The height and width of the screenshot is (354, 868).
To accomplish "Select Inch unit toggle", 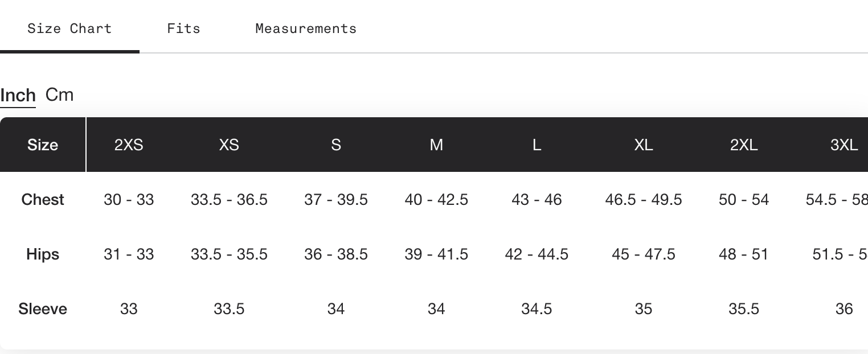I will [18, 95].
